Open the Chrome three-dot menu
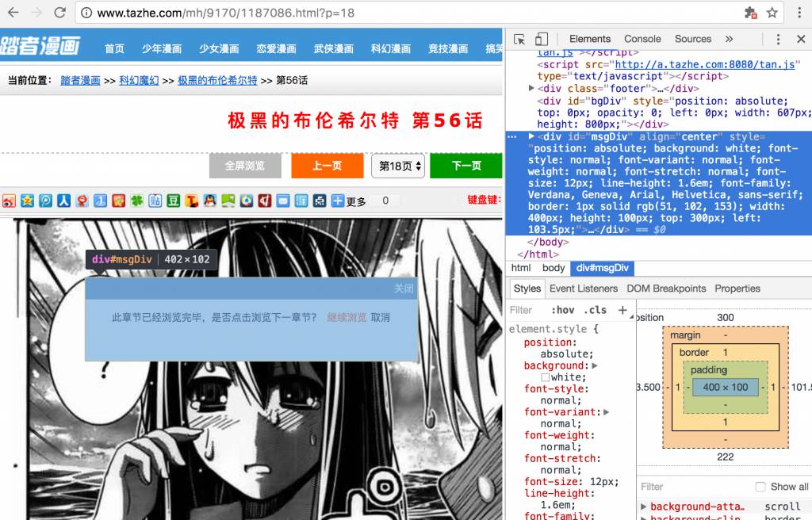The image size is (812, 520). pyautogui.click(x=799, y=13)
